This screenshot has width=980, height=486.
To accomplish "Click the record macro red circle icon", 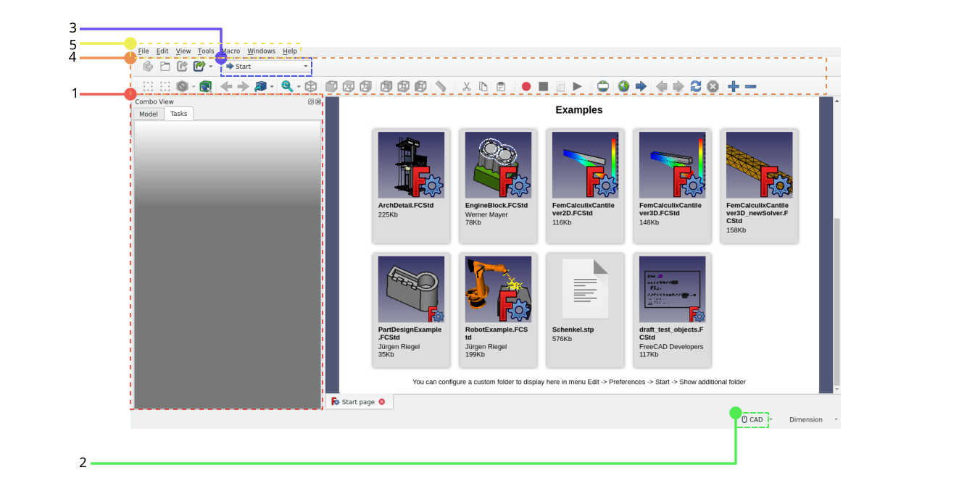I will (526, 86).
